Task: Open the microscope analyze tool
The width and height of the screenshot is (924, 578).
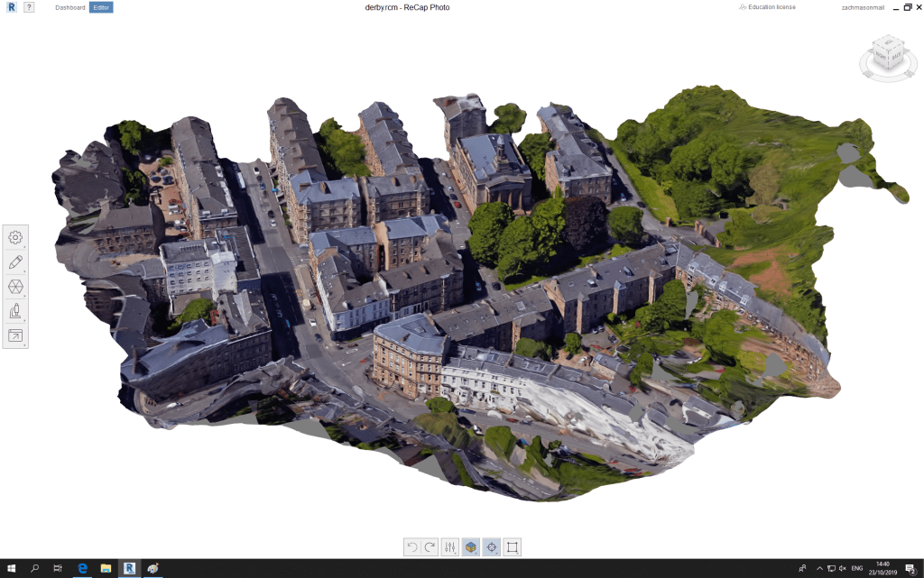Action: click(15, 311)
